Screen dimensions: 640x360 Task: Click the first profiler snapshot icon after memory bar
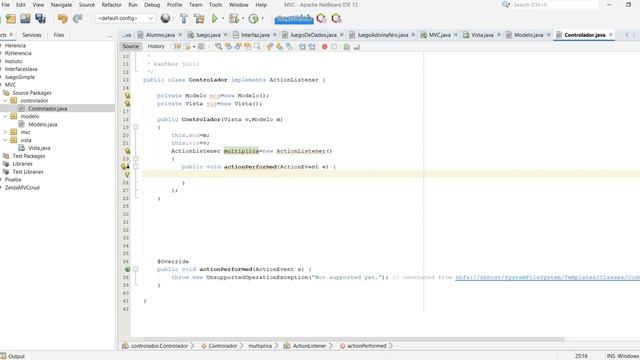tap(322, 18)
